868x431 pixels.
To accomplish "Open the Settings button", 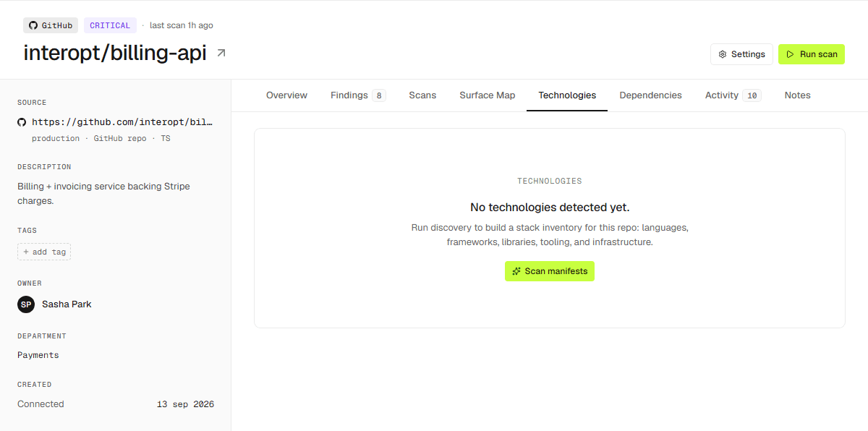I will tap(741, 54).
